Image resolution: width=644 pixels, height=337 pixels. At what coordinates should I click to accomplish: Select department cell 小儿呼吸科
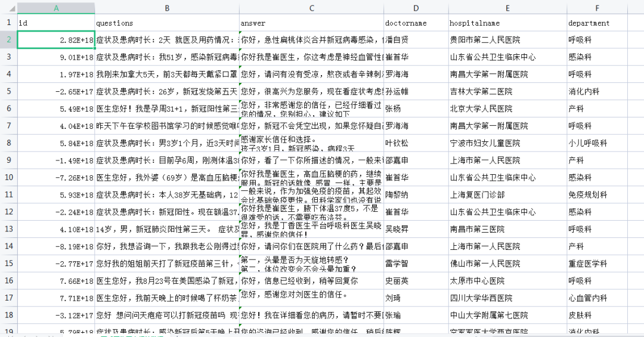pos(597,143)
